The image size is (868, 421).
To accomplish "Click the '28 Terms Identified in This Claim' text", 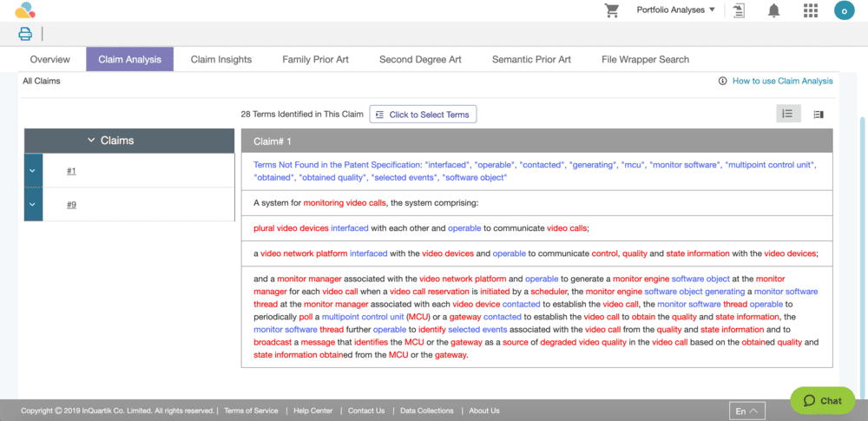I will (x=302, y=115).
